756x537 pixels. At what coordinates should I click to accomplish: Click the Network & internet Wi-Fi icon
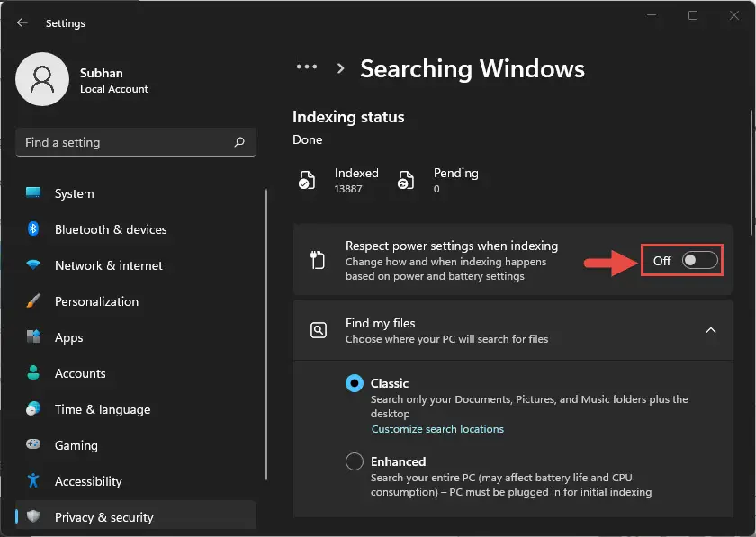coord(33,264)
